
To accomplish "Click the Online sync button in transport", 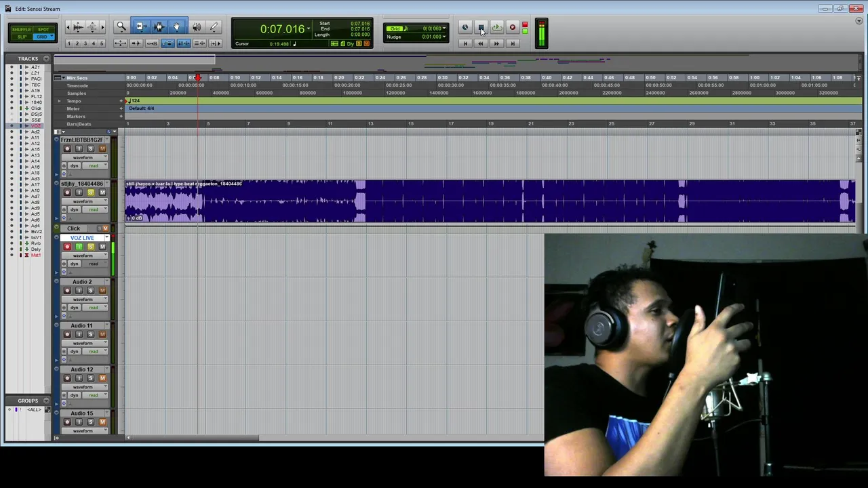I will point(465,28).
